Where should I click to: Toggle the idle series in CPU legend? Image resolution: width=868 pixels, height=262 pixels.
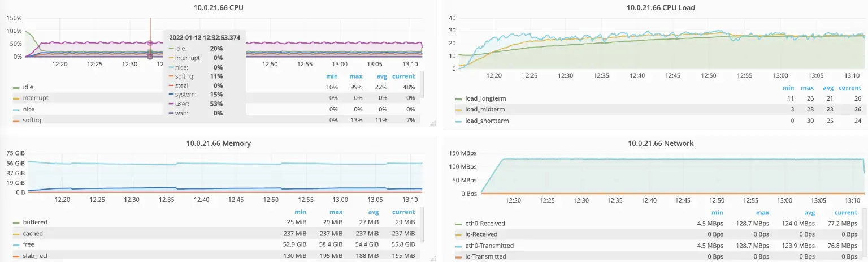tap(28, 87)
